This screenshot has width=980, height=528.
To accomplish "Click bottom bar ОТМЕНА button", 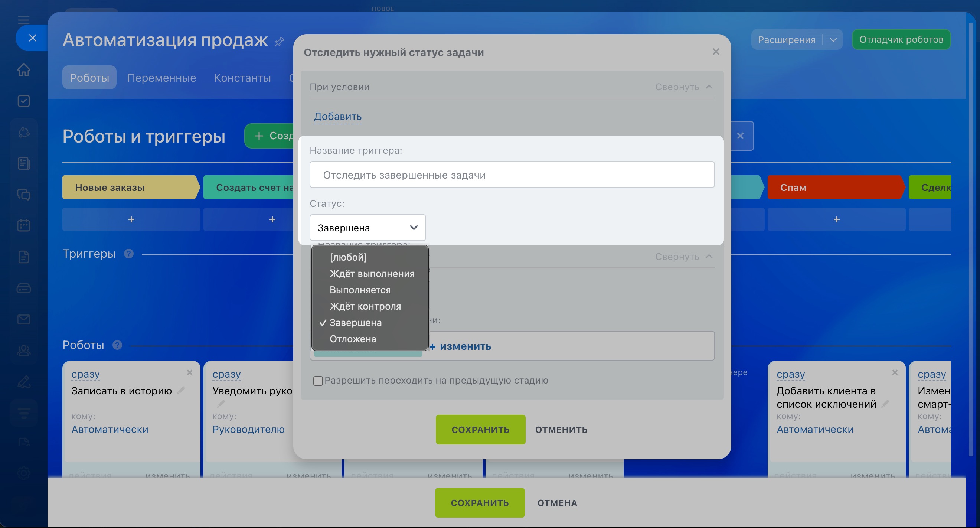I will pyautogui.click(x=557, y=502).
